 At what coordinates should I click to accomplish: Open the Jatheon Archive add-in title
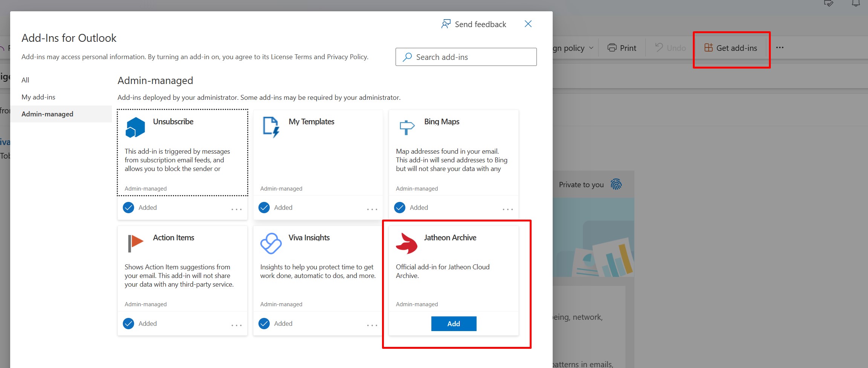(450, 237)
